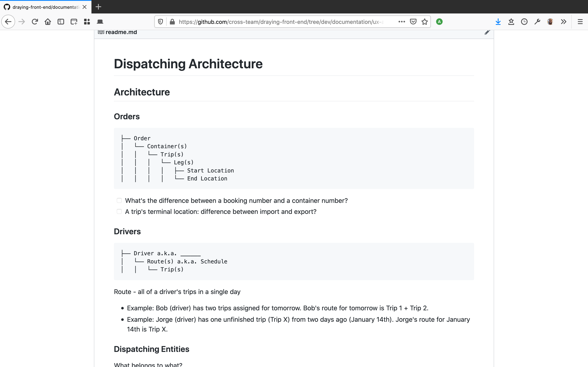Image resolution: width=588 pixels, height=367 pixels.
Task: Click the Save to Pocket icon
Action: click(413, 22)
